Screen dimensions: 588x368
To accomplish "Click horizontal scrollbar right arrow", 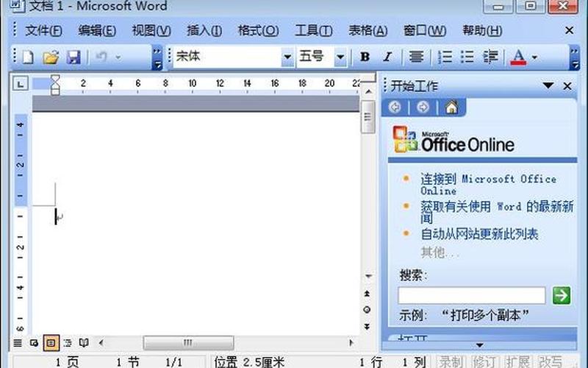I will (x=351, y=342).
